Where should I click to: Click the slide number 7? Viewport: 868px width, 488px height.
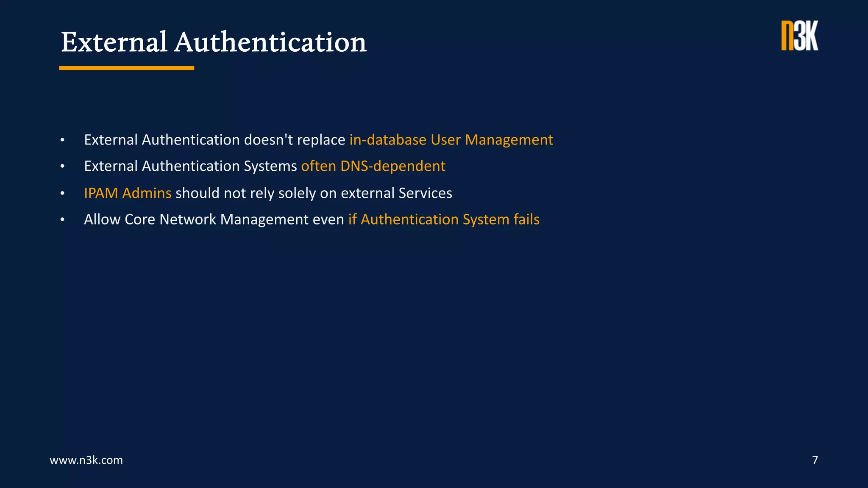pos(815,460)
